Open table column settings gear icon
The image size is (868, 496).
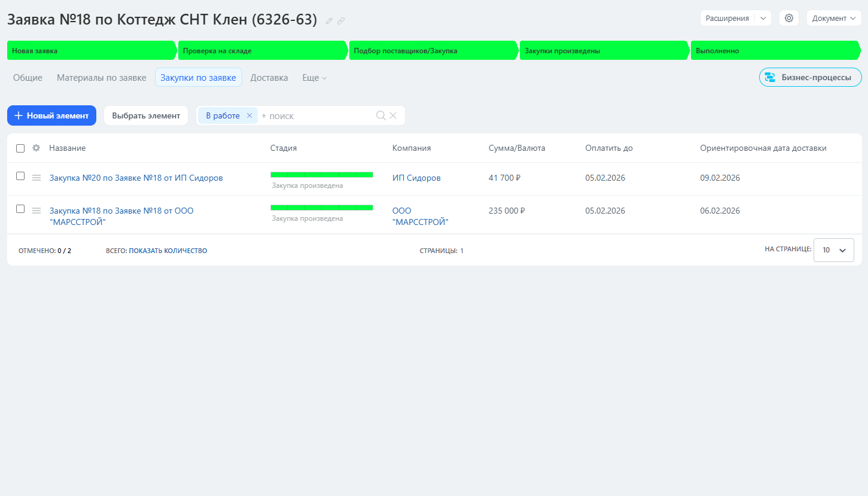tap(36, 148)
